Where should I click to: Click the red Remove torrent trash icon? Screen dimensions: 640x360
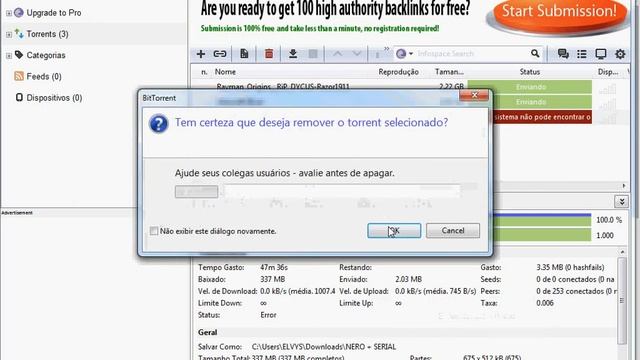click(x=269, y=54)
